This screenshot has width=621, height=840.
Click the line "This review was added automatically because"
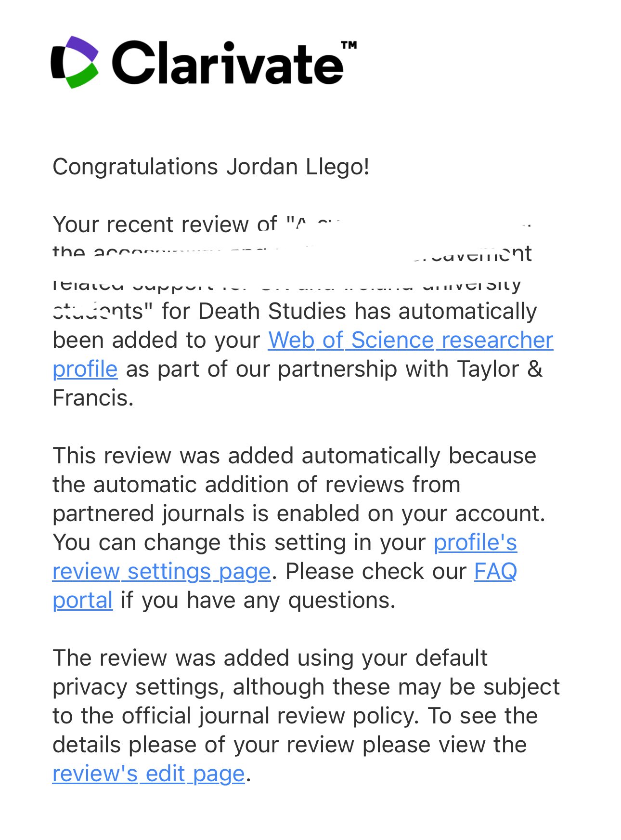point(294,456)
